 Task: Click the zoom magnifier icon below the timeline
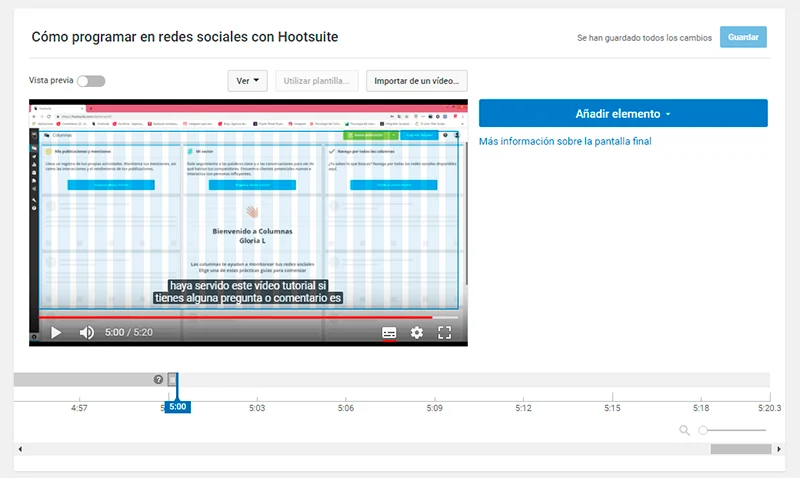tap(684, 430)
